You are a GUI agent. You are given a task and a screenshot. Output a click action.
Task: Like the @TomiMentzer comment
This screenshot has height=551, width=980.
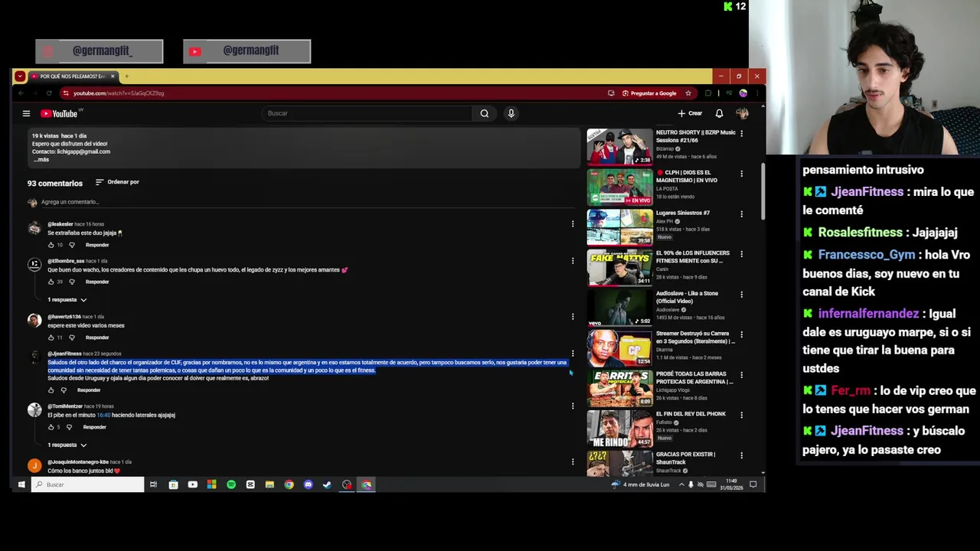(51, 427)
